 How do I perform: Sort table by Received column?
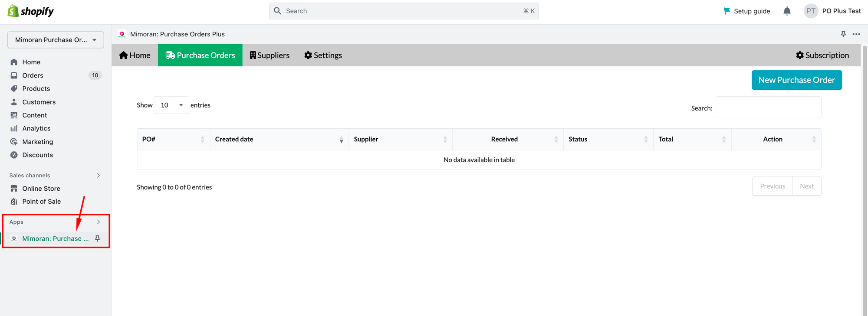tap(508, 139)
